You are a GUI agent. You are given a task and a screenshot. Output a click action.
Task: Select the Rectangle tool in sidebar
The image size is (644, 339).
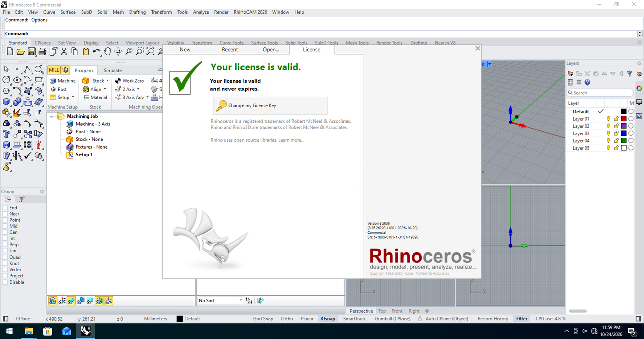[39, 80]
